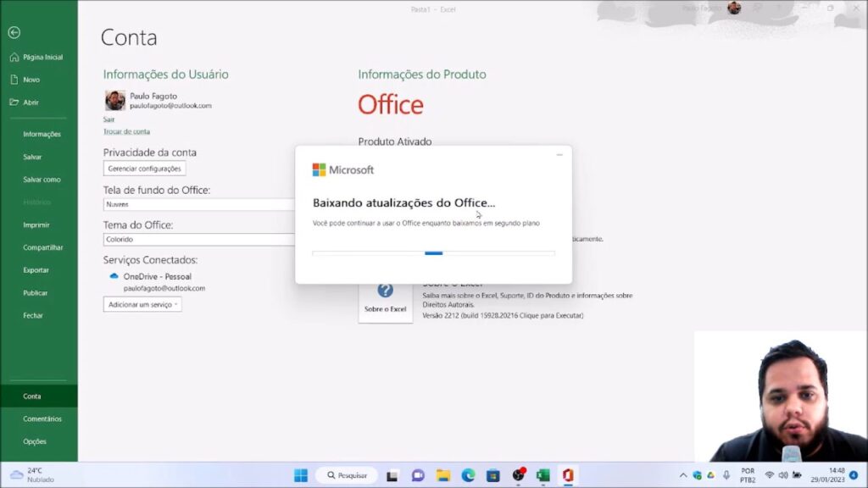
Task: Click the battery tray icon
Action: tap(797, 475)
